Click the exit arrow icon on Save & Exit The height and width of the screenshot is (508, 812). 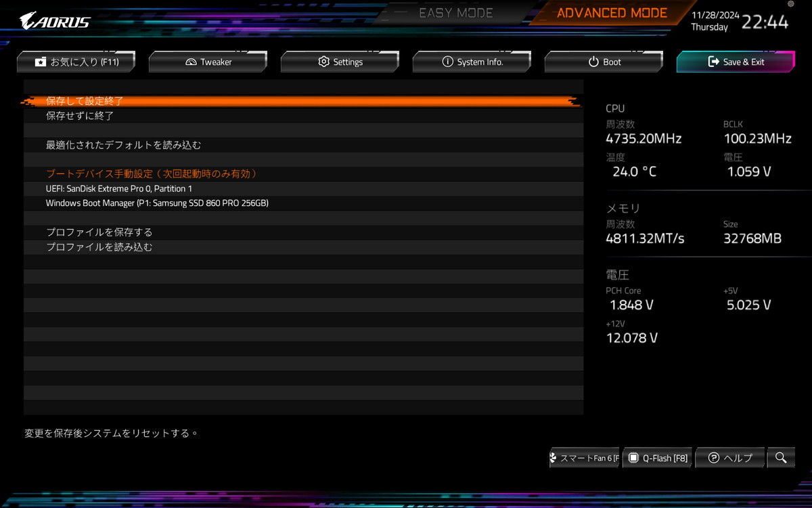(713, 62)
